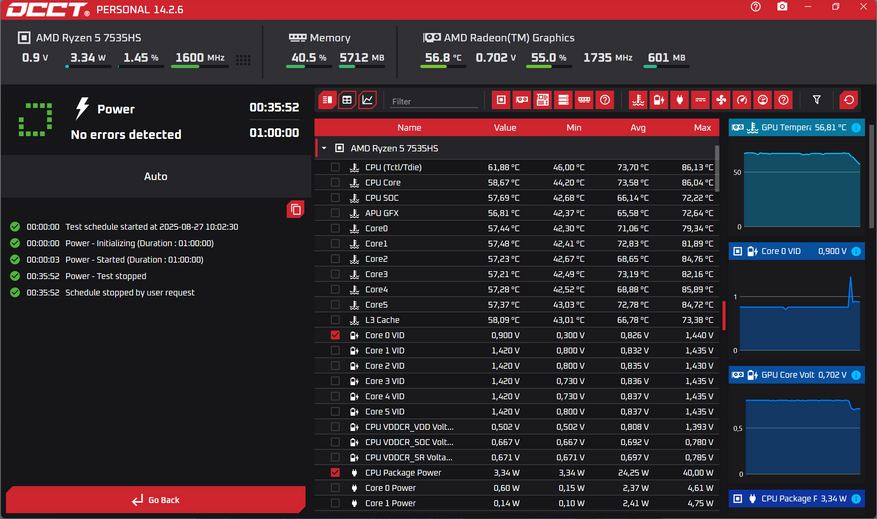
Task: Sort by the Name column header
Action: 409,128
